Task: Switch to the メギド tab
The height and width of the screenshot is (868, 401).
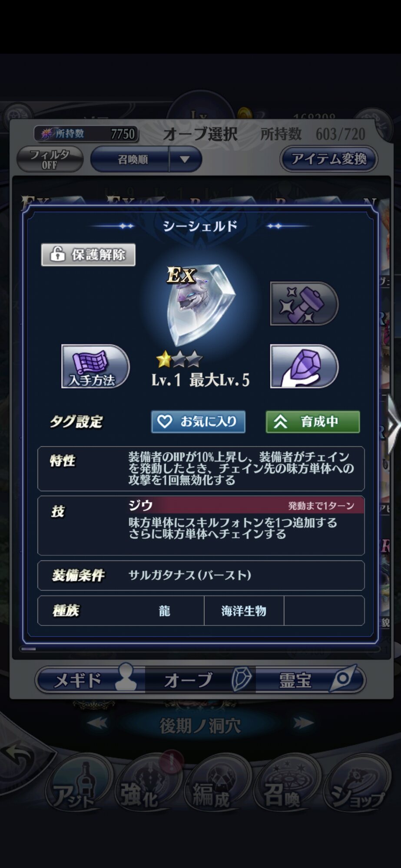Action: coord(90,680)
